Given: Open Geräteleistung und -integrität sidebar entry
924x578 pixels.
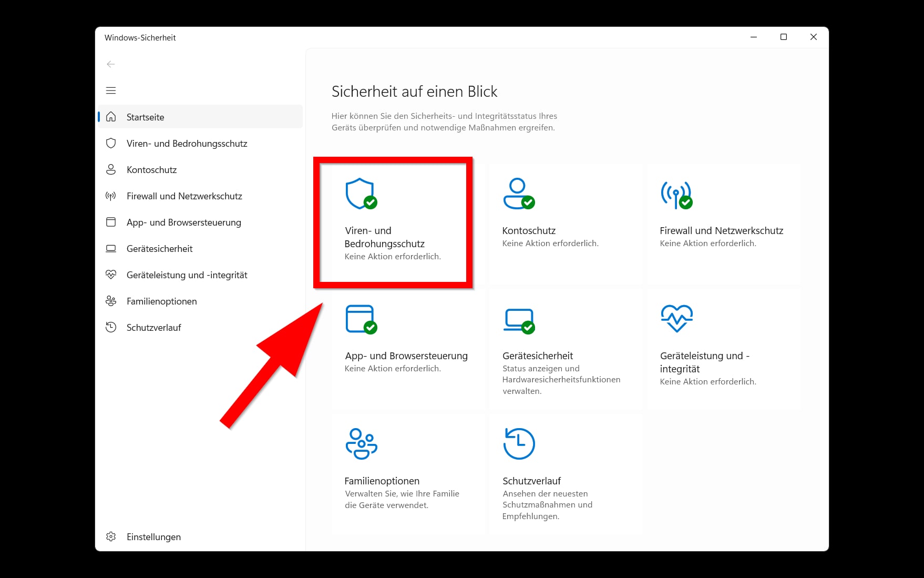Looking at the screenshot, I should point(200,275).
